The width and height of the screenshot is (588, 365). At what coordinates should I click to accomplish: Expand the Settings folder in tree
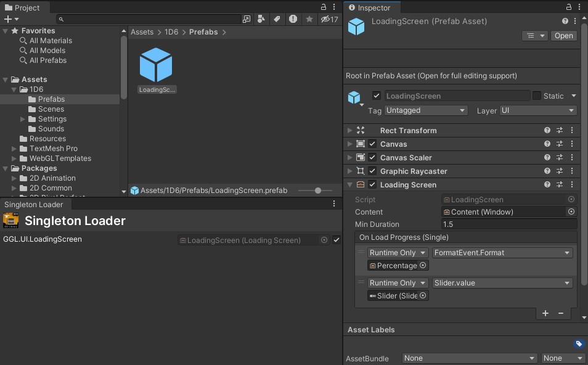(23, 119)
